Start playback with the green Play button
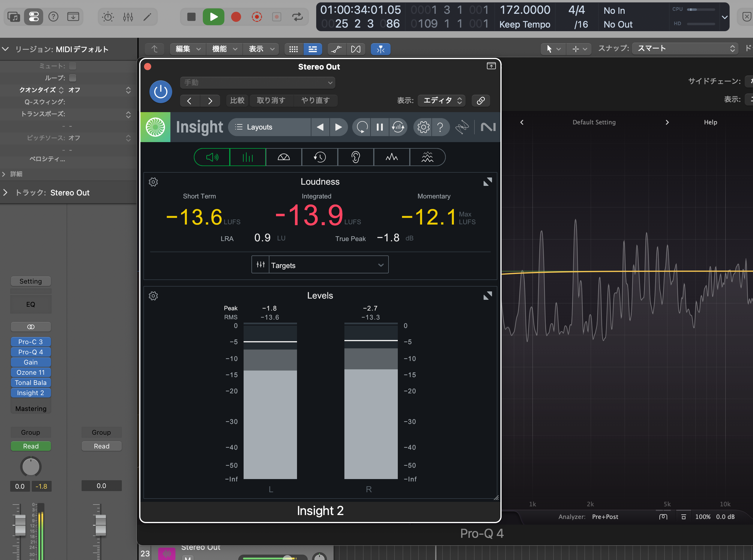 coord(213,16)
